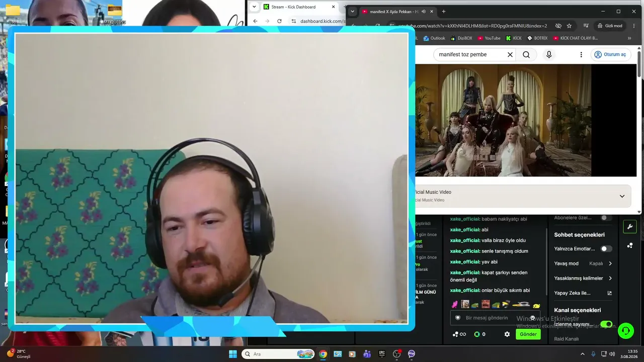Click the dashboard.kick.com address bar
The width and height of the screenshot is (644, 362).
click(x=317, y=21)
